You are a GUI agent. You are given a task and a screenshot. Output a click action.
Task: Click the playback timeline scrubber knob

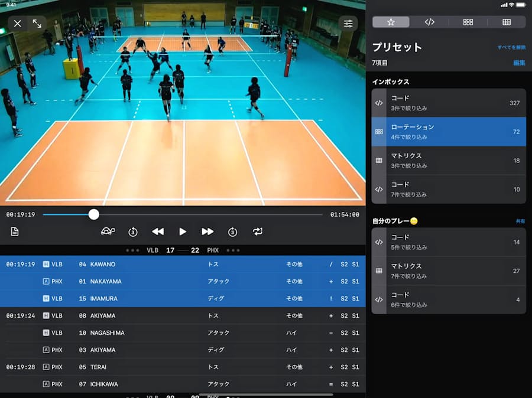click(94, 214)
